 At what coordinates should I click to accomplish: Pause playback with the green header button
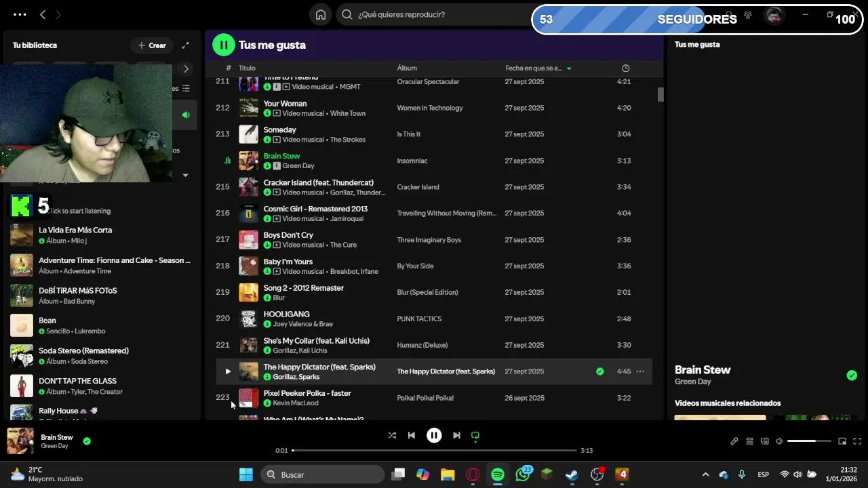(223, 45)
